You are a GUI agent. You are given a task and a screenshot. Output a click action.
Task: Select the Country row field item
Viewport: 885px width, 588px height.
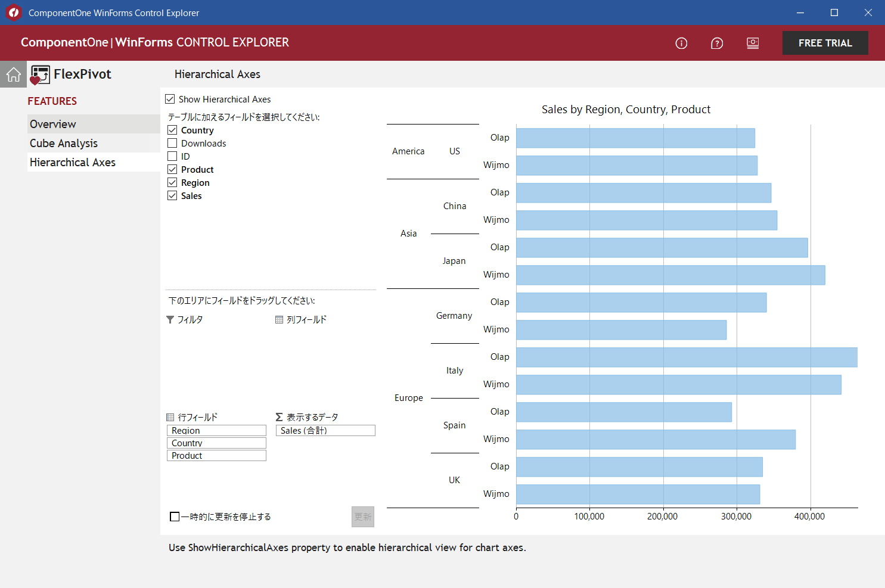click(x=216, y=443)
